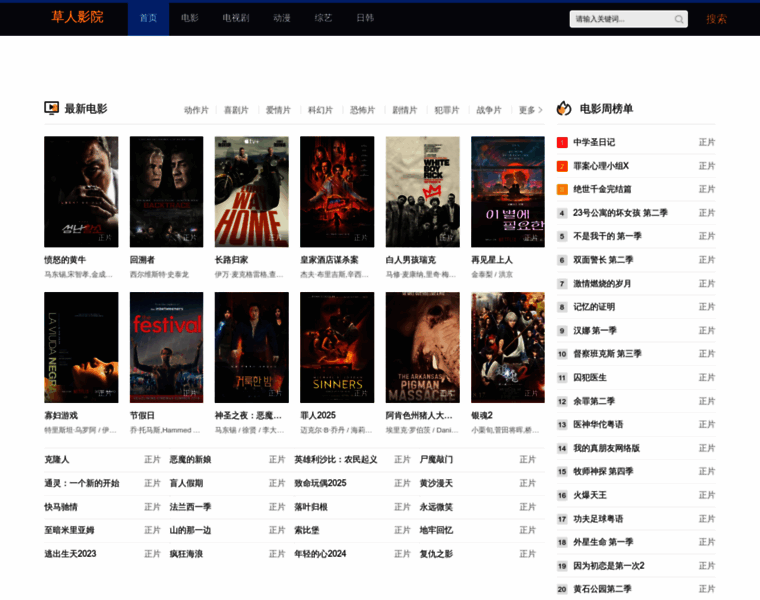Open the 电视剧 navigation tab

(x=236, y=18)
